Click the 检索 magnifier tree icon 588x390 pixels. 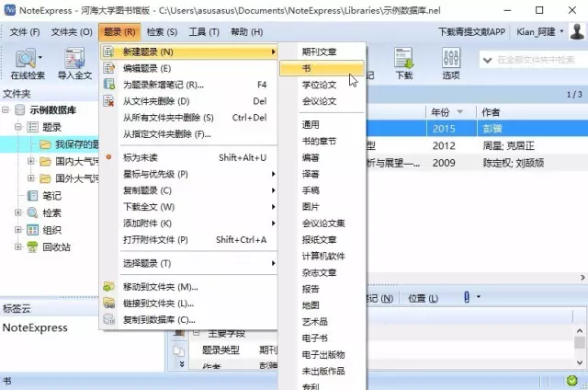[x=32, y=212]
